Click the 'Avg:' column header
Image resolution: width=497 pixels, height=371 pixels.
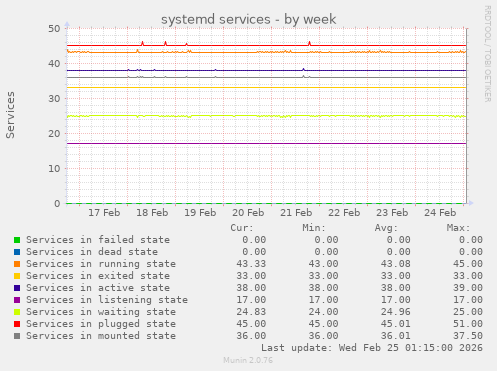pyautogui.click(x=386, y=228)
